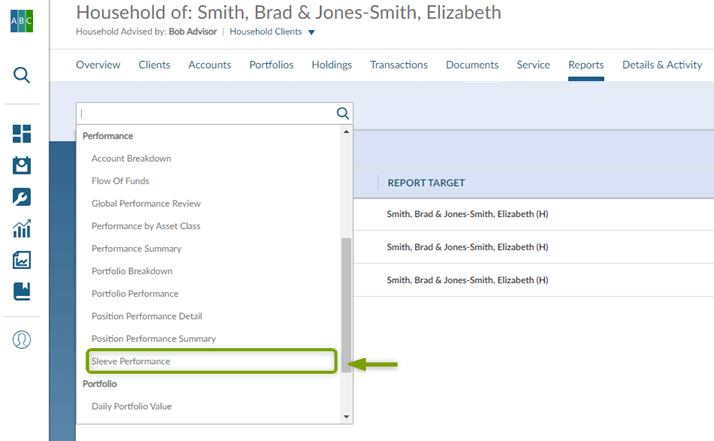714x441 pixels.
Task: Open the search magnifier in left sidebar
Action: tap(22, 75)
